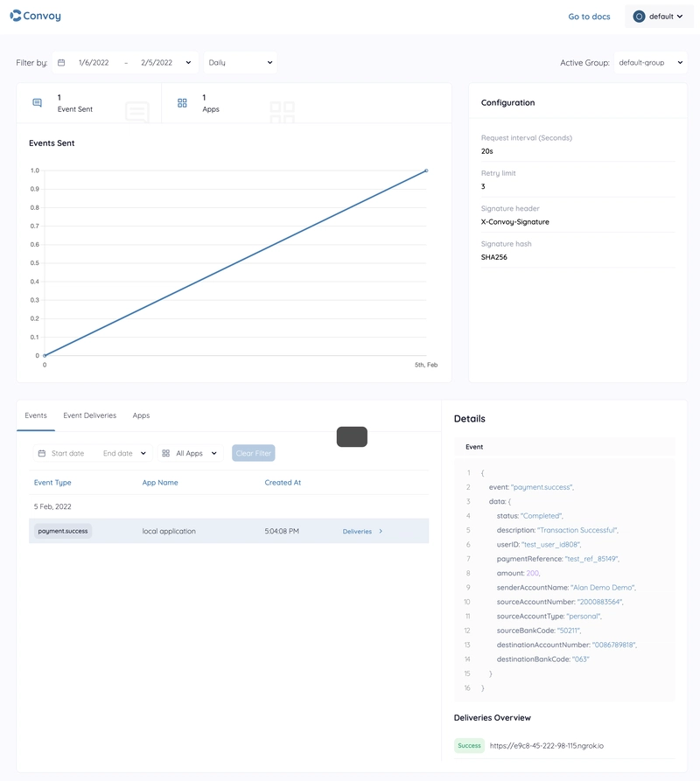Click the Deliveries link in event row
Screen dimensions: 700x781
click(357, 531)
